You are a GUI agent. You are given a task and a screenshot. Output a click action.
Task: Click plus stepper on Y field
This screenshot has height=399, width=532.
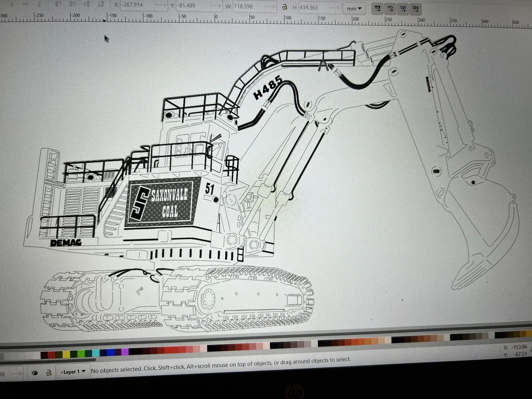point(220,6)
